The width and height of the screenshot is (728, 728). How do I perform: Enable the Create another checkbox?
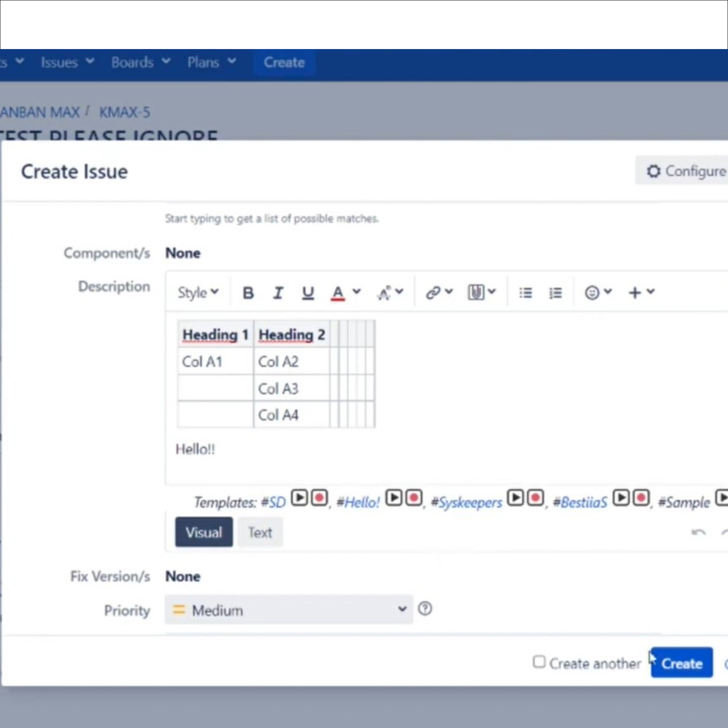(x=539, y=662)
